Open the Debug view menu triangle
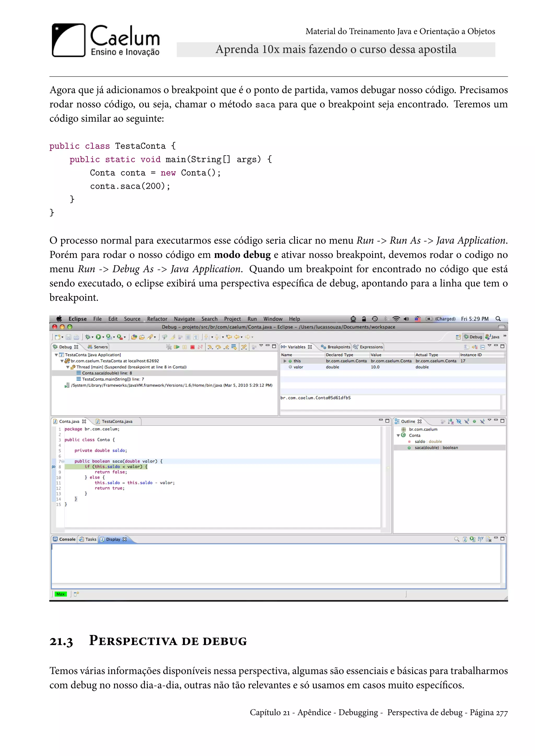535x756 pixels. coord(261,346)
